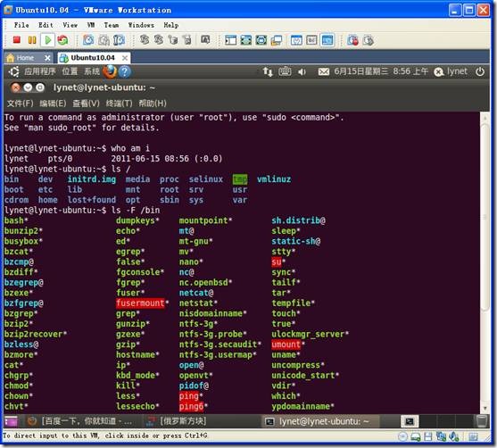Open the volume speaker indicator
Screen dimensions: 497x448
click(x=302, y=72)
